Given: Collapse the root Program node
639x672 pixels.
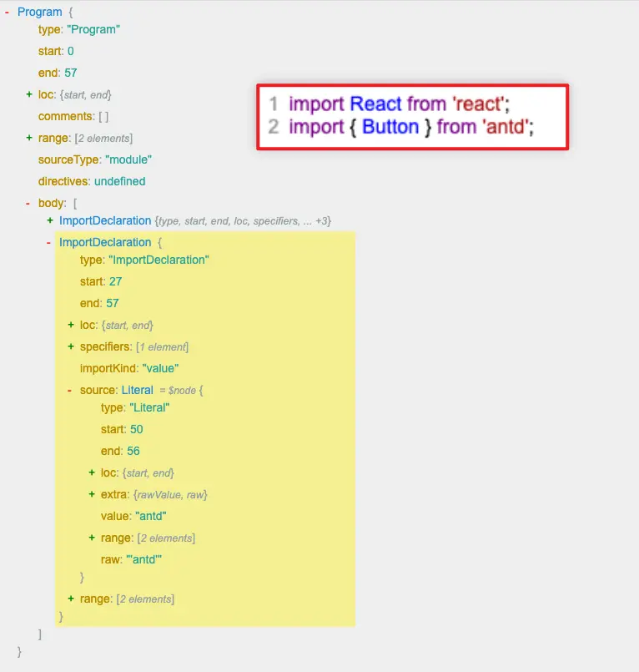Looking at the screenshot, I should click(7, 13).
